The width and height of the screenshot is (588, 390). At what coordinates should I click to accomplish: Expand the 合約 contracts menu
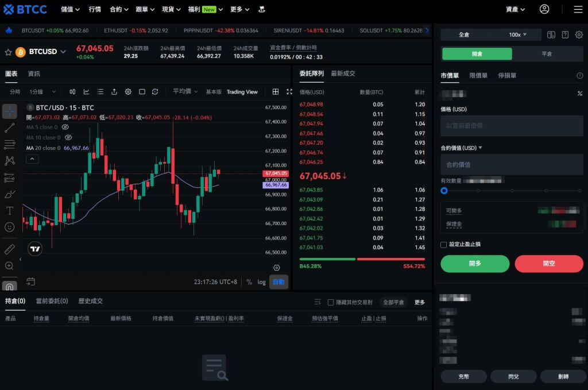[x=119, y=9]
